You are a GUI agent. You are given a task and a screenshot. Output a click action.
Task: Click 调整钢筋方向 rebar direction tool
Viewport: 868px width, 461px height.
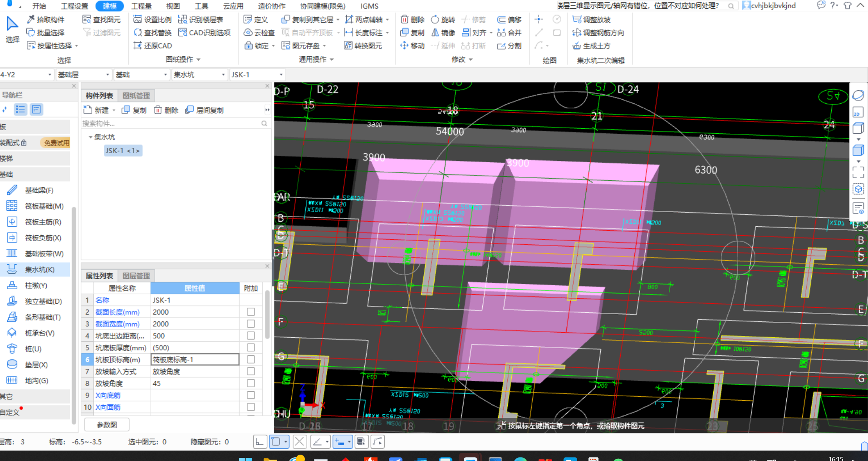click(x=598, y=33)
